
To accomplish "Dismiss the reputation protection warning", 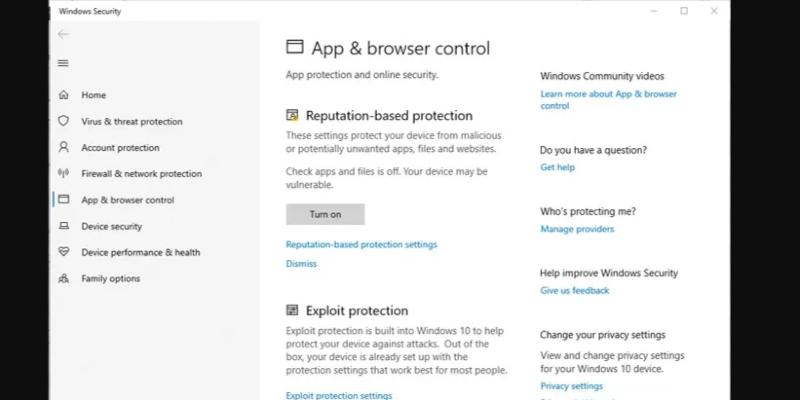I will pos(301,264).
